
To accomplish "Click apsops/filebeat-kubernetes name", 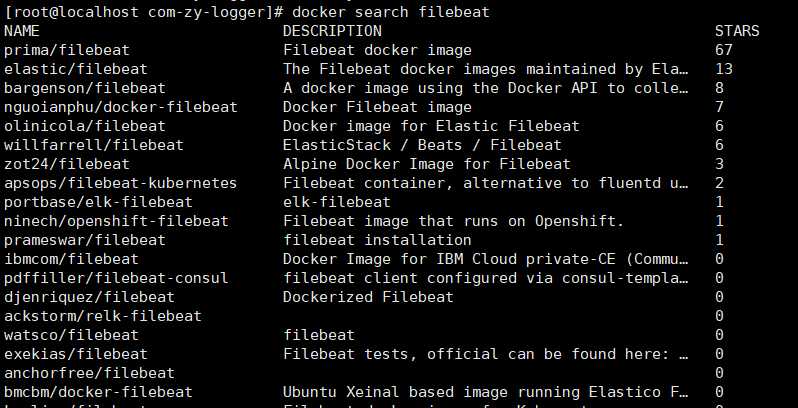I will click(121, 183).
